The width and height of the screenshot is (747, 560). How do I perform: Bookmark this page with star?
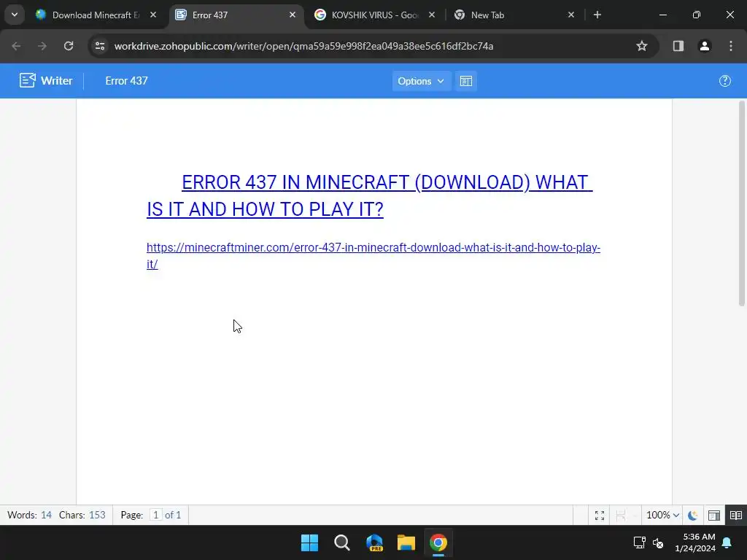pos(642,46)
